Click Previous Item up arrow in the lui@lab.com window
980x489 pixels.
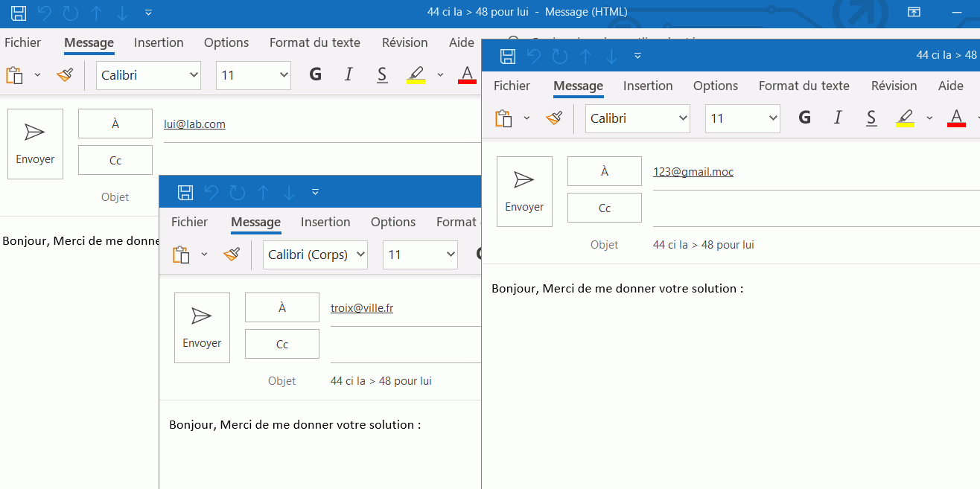97,13
